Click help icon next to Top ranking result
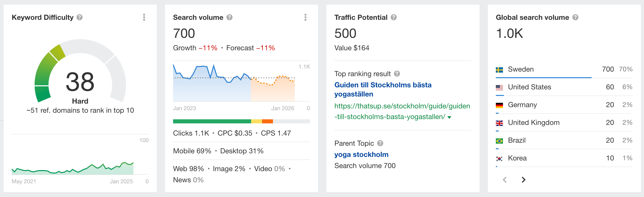The image size is (644, 197). click(x=397, y=74)
